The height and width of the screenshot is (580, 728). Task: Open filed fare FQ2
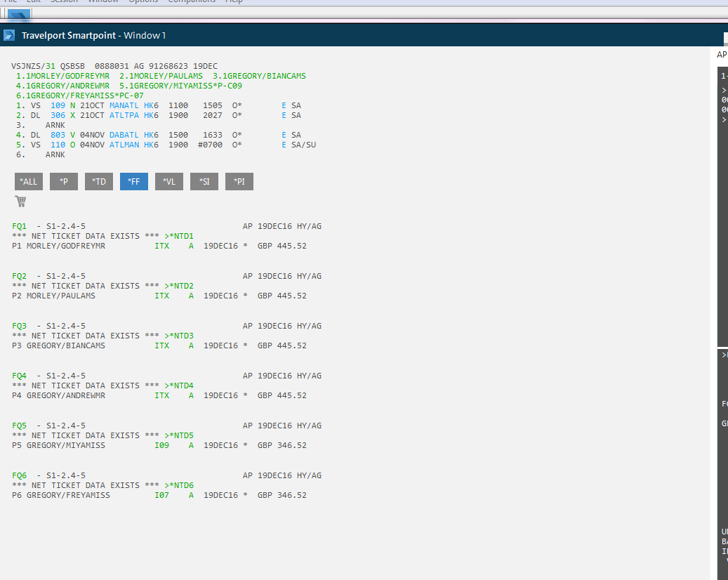19,276
